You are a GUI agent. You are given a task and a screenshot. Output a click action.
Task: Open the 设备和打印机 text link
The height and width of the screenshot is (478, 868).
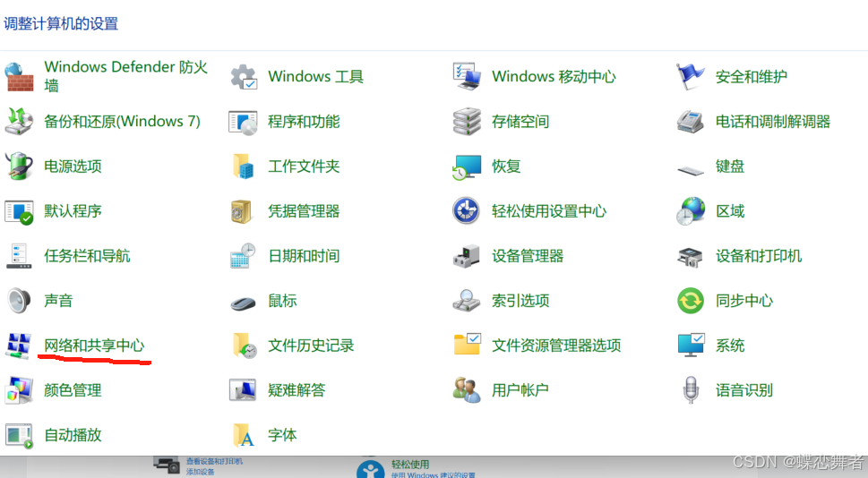[x=759, y=256]
